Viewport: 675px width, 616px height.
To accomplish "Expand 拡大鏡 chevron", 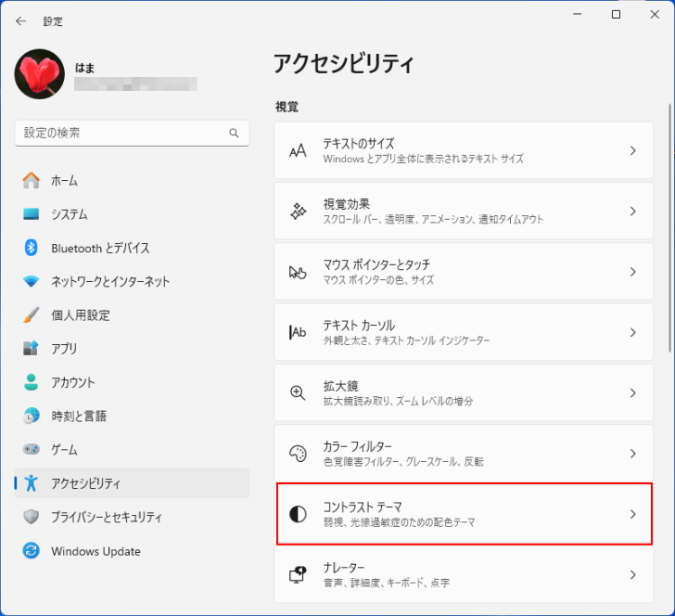I will point(632,392).
